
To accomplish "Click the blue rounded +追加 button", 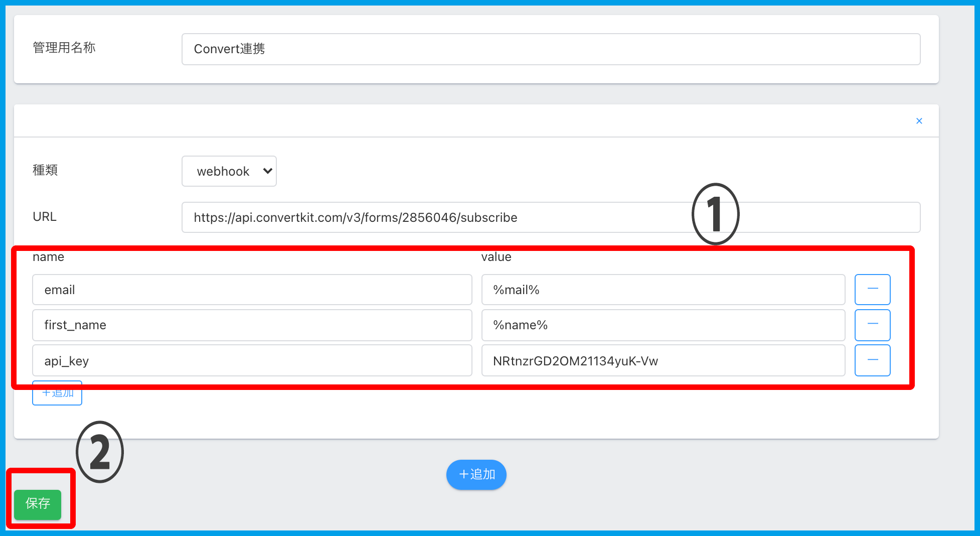I will 476,474.
